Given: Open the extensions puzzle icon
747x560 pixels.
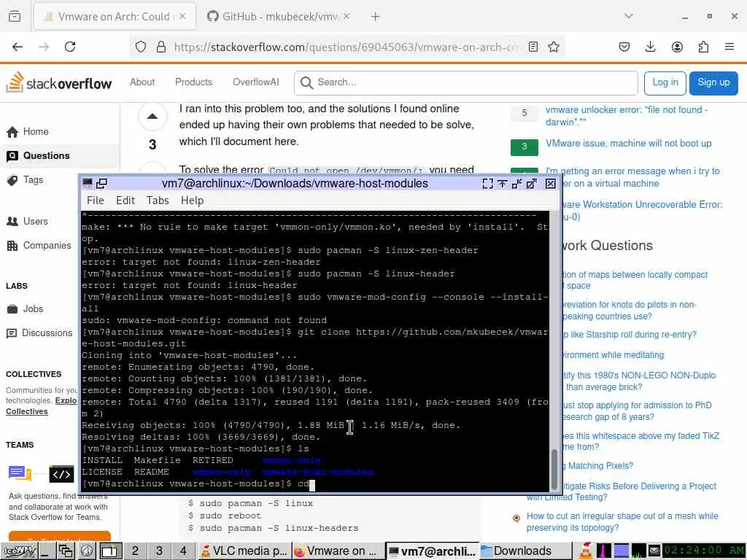Looking at the screenshot, I should point(703,47).
